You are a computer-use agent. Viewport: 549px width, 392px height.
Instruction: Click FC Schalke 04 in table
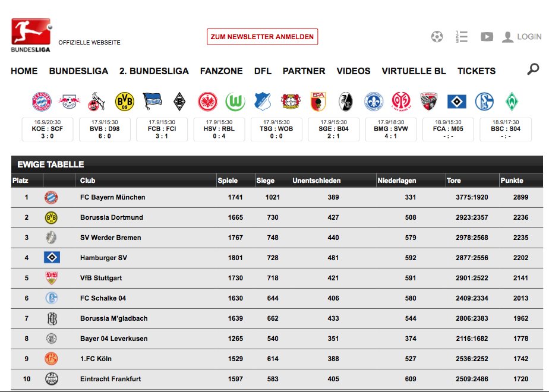(x=103, y=298)
